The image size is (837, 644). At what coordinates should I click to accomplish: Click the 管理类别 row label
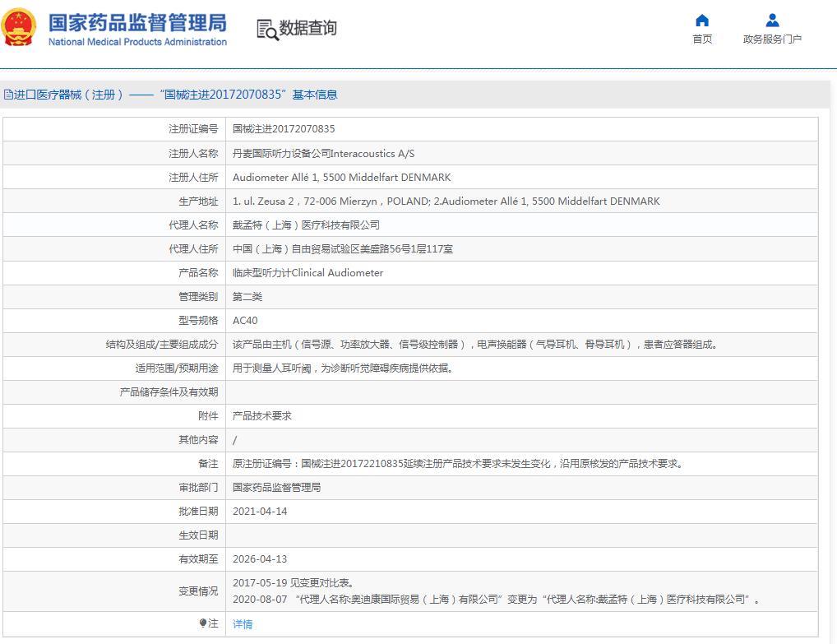[198, 296]
